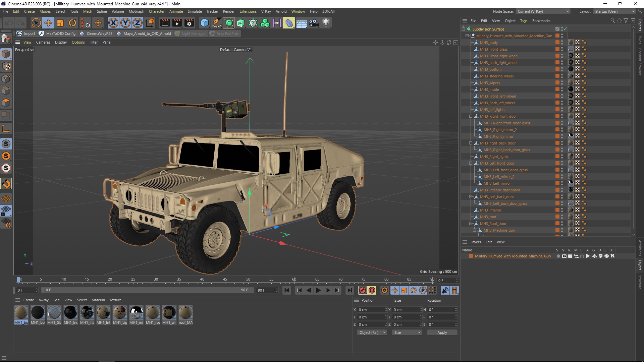The height and width of the screenshot is (362, 644).
Task: Toggle X-axis lock button
Action: [x=113, y=23]
